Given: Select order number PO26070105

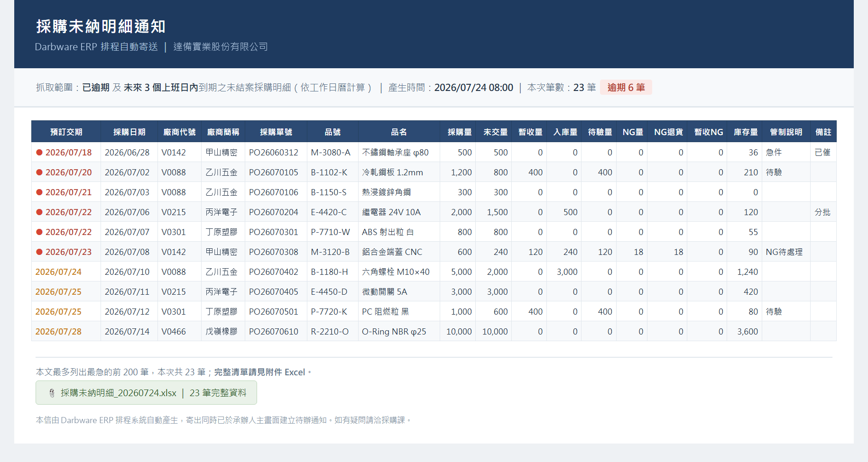Looking at the screenshot, I should (x=274, y=172).
